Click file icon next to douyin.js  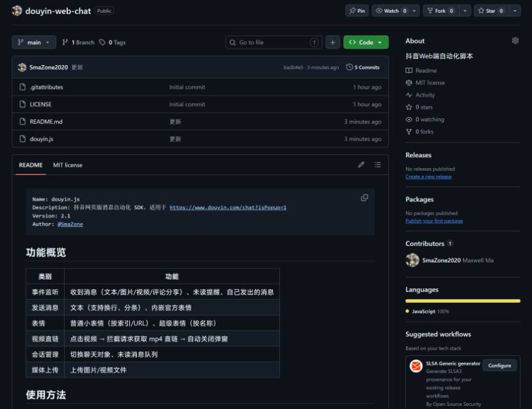pos(22,139)
